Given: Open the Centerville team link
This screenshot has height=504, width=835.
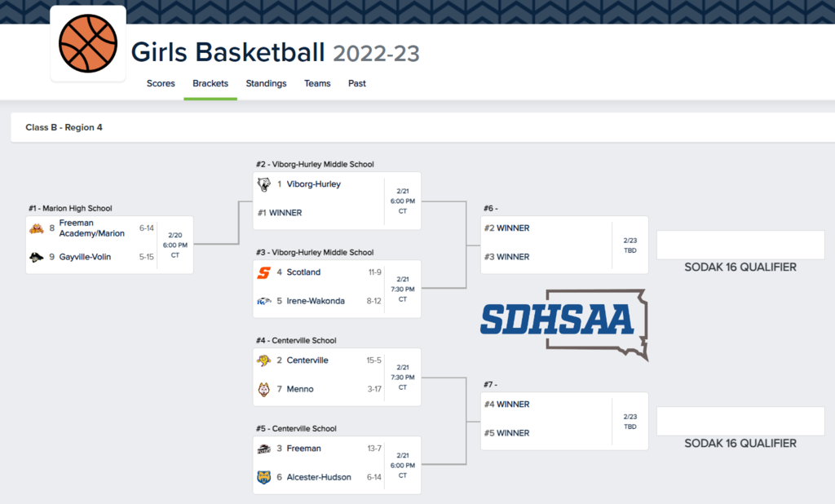Looking at the screenshot, I should 307,360.
